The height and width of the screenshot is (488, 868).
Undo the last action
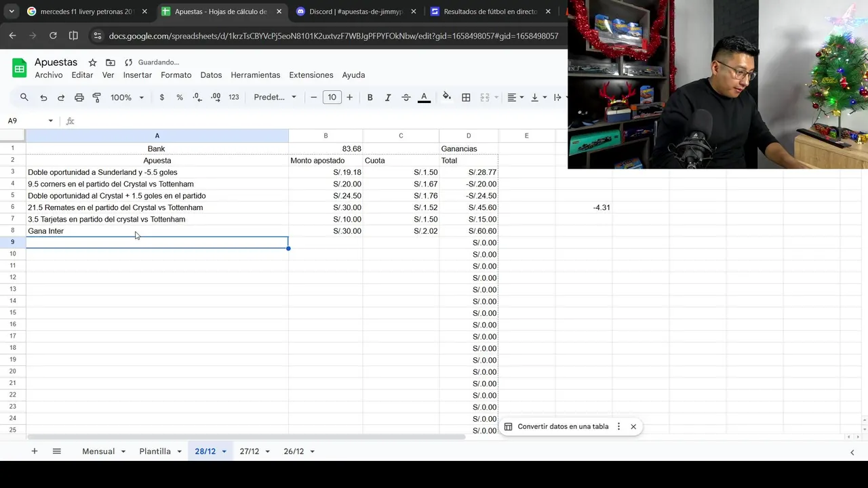pyautogui.click(x=43, y=98)
